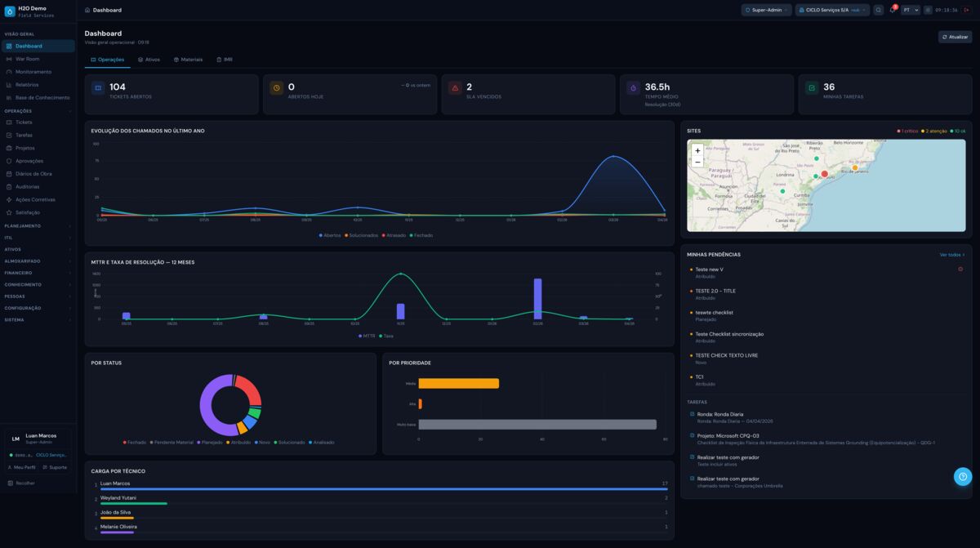The width and height of the screenshot is (980, 548).
Task: Open the Super-Admin role dropdown
Action: (x=767, y=11)
